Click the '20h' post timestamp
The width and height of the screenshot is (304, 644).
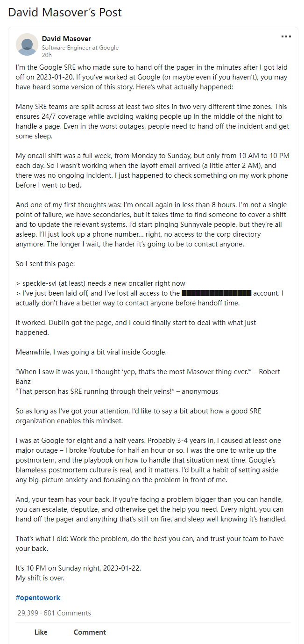[x=47, y=55]
